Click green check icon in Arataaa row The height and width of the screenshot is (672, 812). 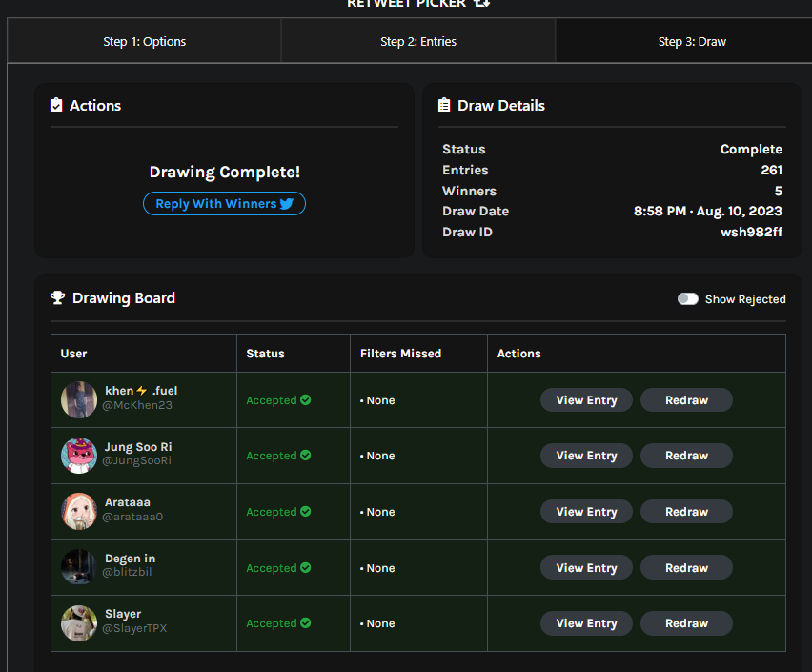point(306,511)
